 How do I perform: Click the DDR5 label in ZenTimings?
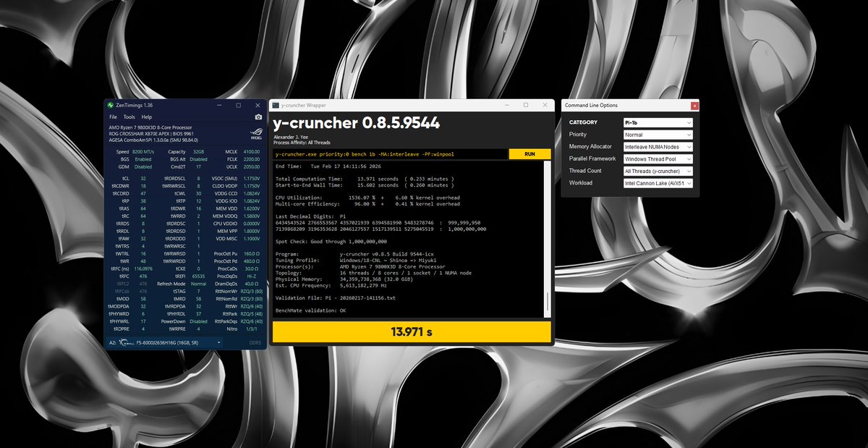[x=255, y=342]
